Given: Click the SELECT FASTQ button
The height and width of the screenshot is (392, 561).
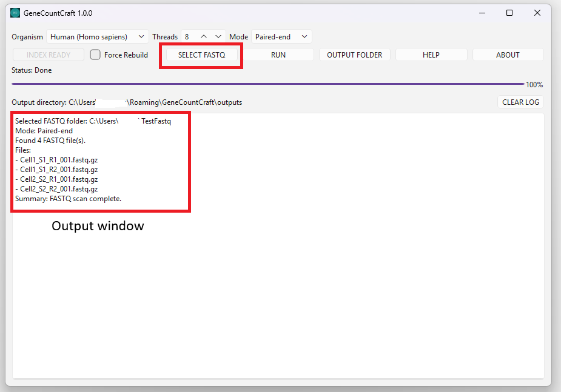Looking at the screenshot, I should click(x=201, y=55).
